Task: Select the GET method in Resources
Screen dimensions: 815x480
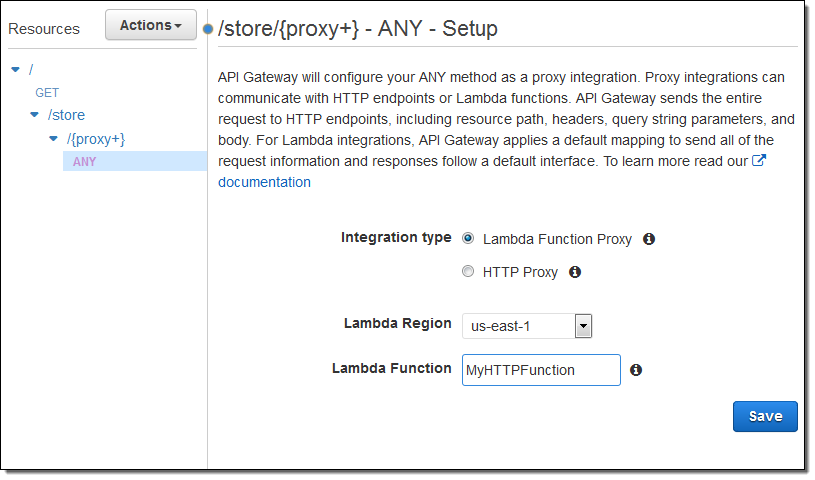Action: pos(47,92)
